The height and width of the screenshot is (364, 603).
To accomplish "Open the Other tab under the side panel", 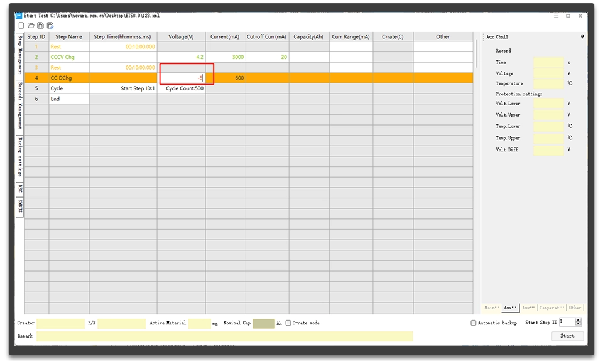I will click(575, 308).
